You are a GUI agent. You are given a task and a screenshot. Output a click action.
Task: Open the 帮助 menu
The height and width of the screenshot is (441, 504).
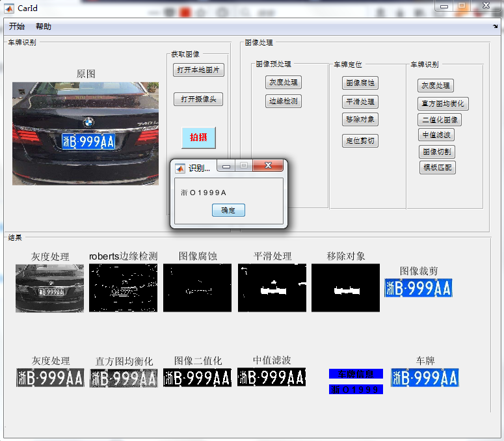[44, 27]
